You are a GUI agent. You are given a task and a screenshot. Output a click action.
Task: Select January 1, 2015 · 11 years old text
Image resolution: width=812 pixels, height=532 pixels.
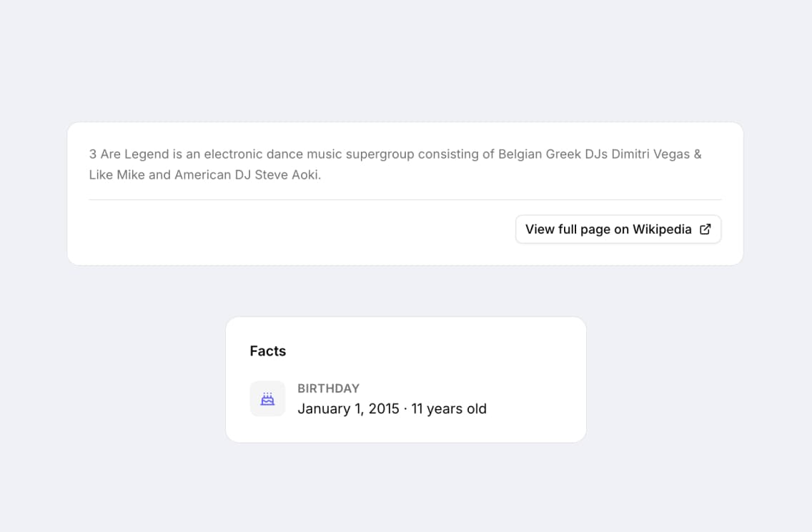pyautogui.click(x=392, y=409)
